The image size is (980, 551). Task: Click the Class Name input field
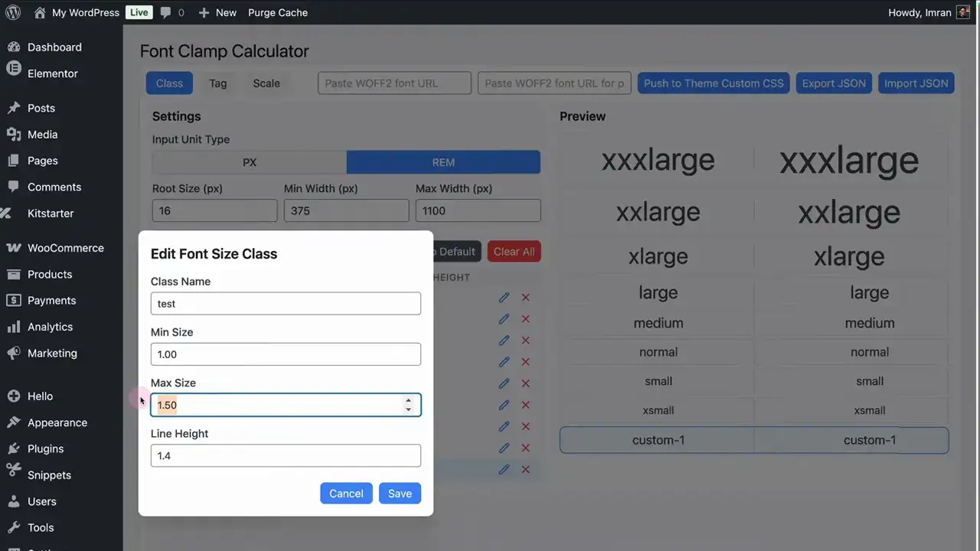[x=286, y=304]
